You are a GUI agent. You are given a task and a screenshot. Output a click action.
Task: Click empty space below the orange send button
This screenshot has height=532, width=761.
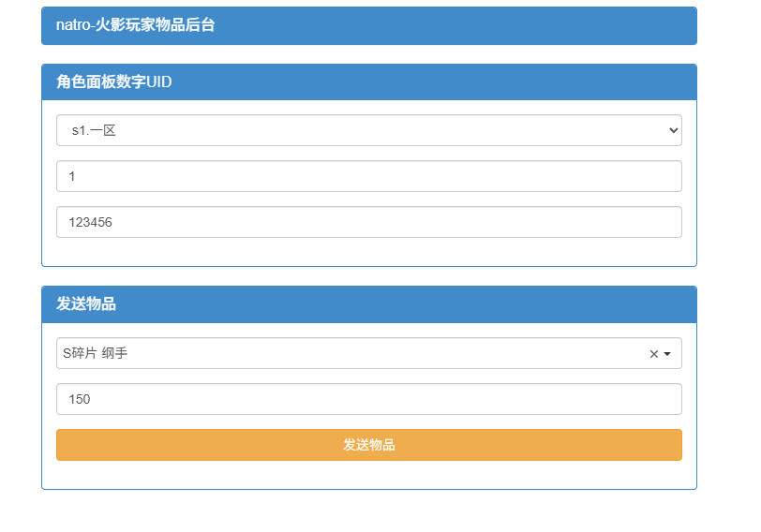(368, 475)
